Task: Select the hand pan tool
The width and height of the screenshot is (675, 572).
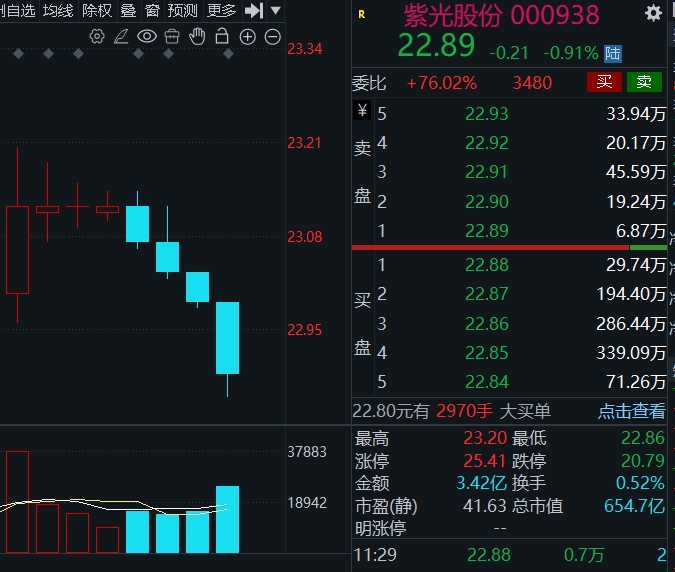Action: pos(197,37)
